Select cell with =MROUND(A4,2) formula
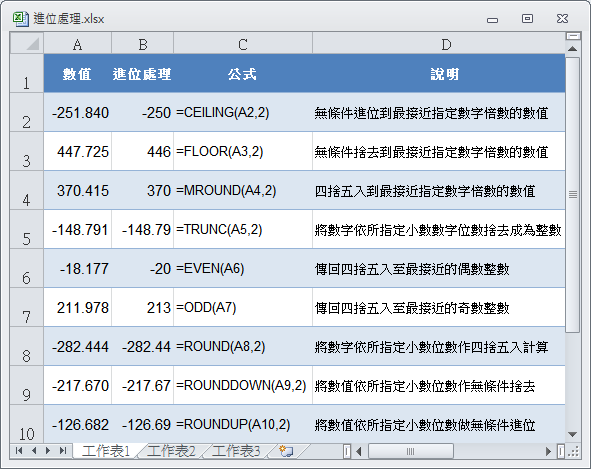Viewport: 591px width, 469px height. (243, 190)
